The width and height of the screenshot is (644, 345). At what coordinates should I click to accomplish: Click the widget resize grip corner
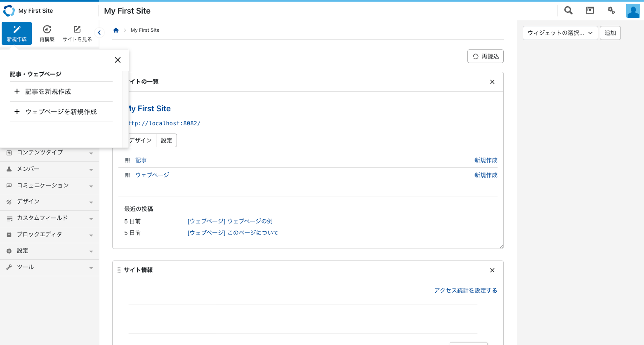tap(501, 246)
